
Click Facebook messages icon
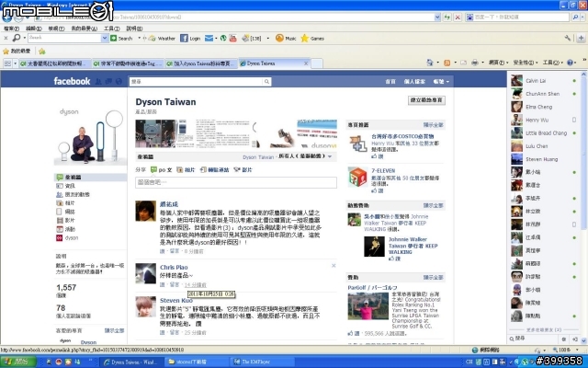[x=108, y=82]
